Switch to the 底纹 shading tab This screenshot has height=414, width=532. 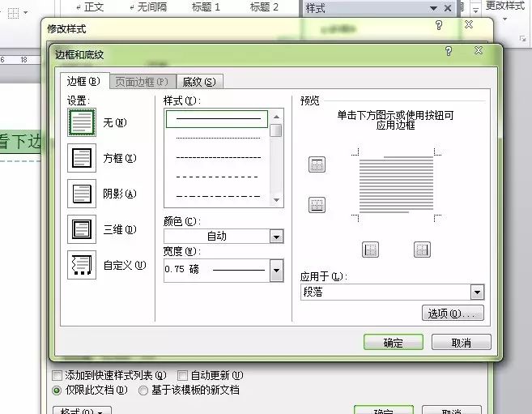click(x=199, y=82)
